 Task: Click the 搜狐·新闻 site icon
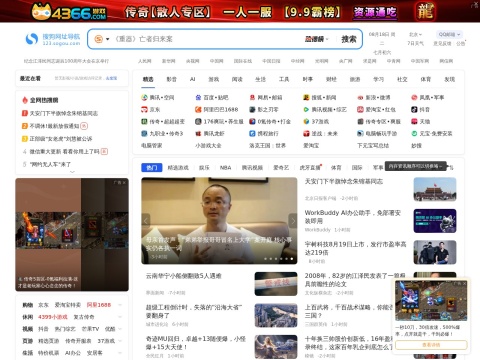coord(306,97)
